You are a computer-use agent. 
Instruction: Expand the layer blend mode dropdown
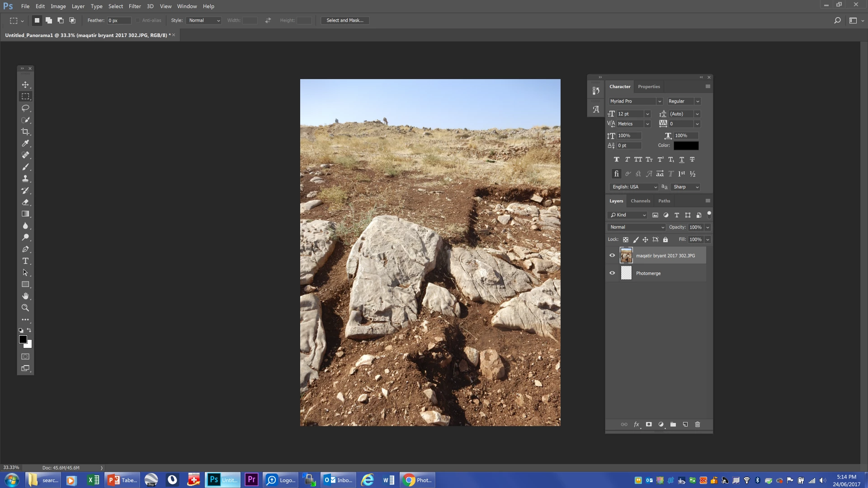pos(637,227)
